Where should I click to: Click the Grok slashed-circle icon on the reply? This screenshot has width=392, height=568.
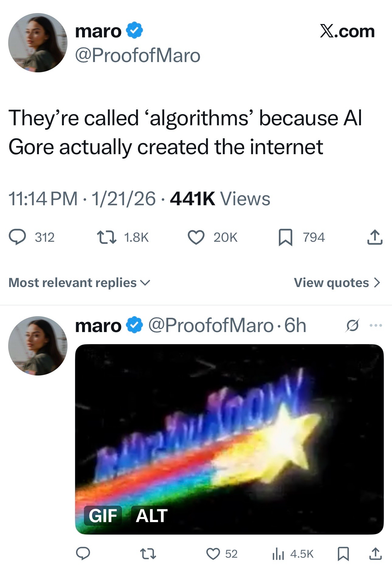coord(353,326)
